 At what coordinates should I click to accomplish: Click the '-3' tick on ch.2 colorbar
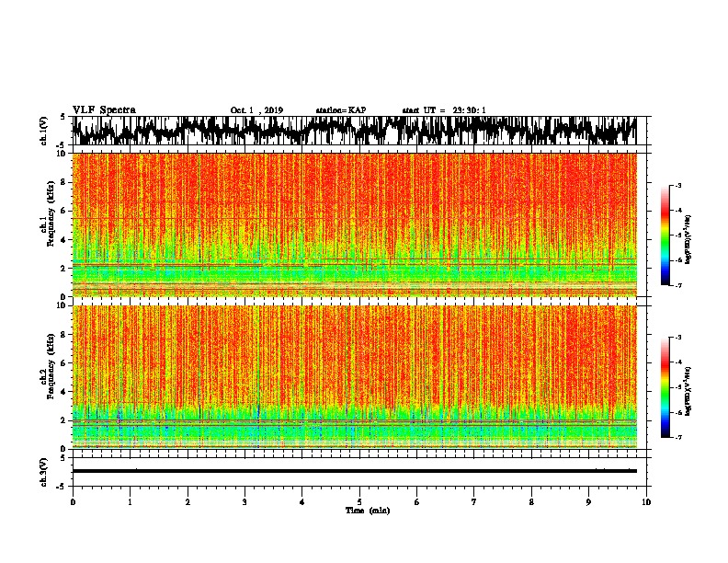click(678, 337)
